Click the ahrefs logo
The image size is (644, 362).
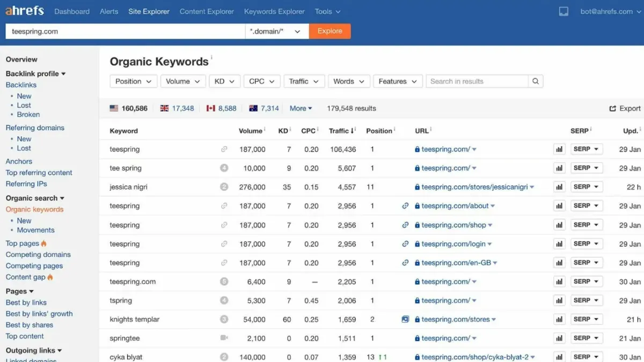[x=24, y=11]
